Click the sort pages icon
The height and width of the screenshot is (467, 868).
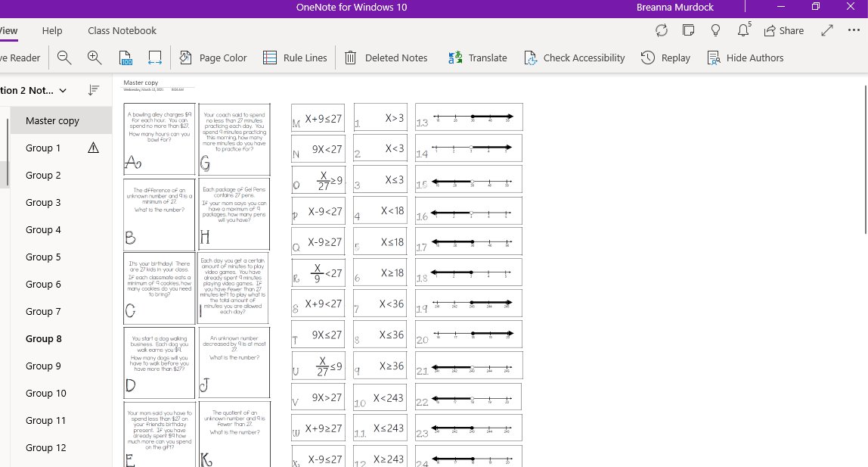point(94,90)
